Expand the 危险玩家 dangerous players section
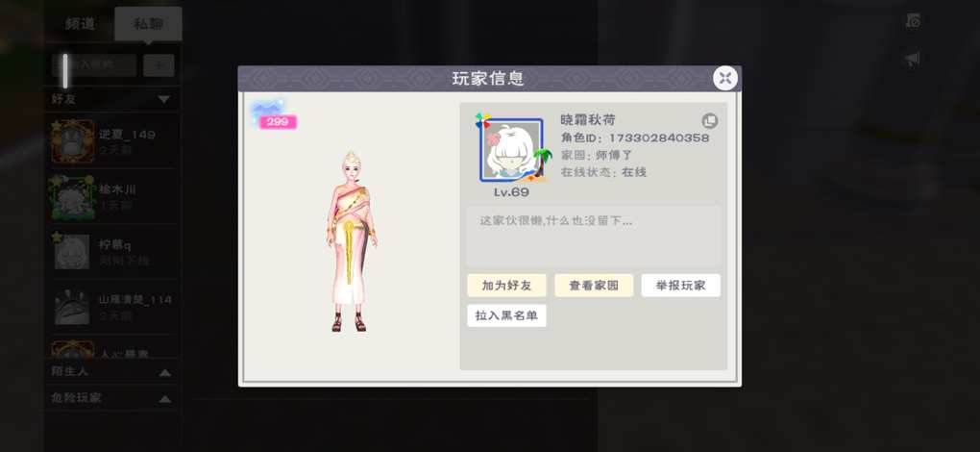 pos(164,399)
